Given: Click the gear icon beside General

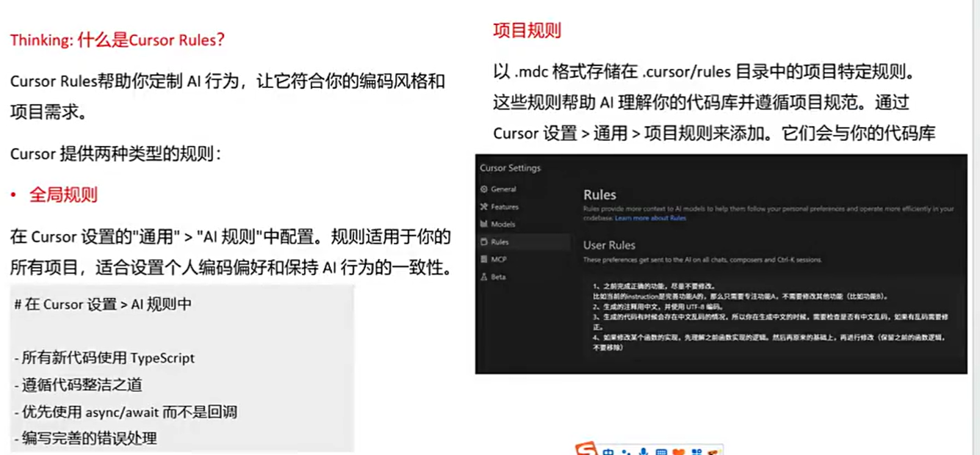Looking at the screenshot, I should (x=484, y=189).
